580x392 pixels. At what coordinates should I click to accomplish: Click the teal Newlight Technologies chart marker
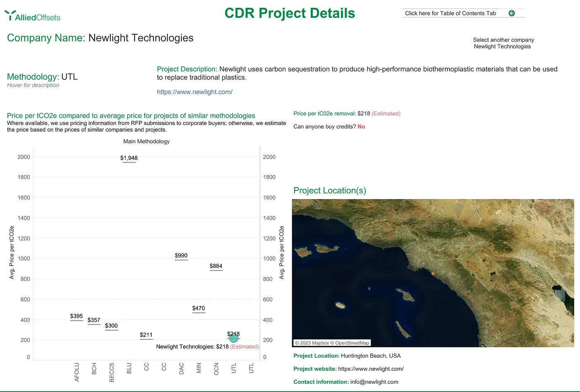click(234, 339)
